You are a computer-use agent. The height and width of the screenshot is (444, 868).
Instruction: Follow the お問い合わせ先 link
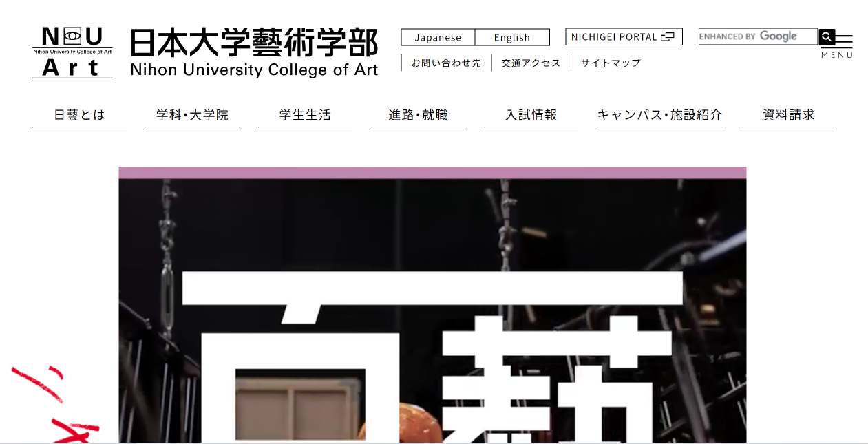pyautogui.click(x=446, y=63)
